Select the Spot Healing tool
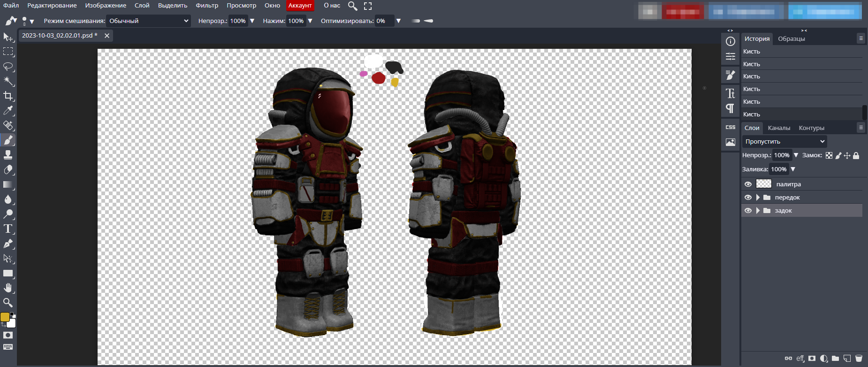Screen dimensions: 868x367 pos(8,125)
